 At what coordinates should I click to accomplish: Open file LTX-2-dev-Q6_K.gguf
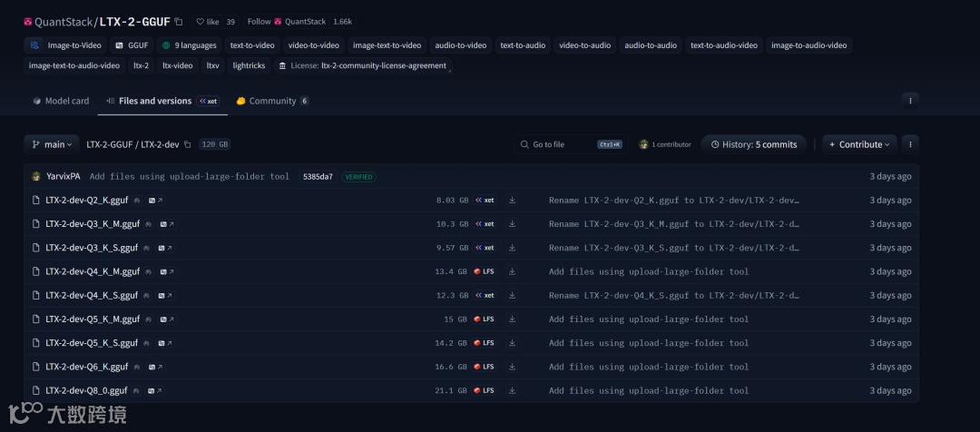[87, 367]
